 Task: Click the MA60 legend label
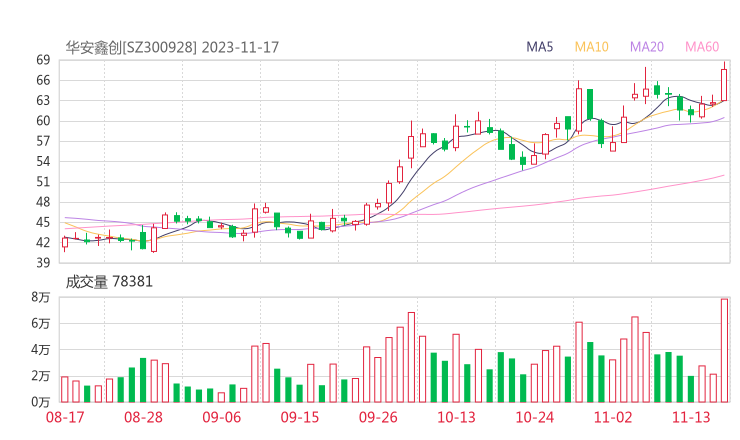click(702, 47)
